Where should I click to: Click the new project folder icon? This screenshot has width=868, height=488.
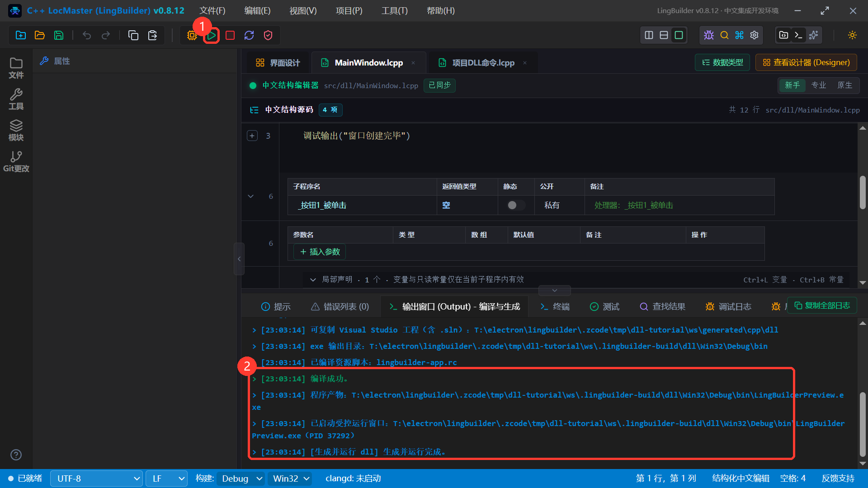pos(21,35)
